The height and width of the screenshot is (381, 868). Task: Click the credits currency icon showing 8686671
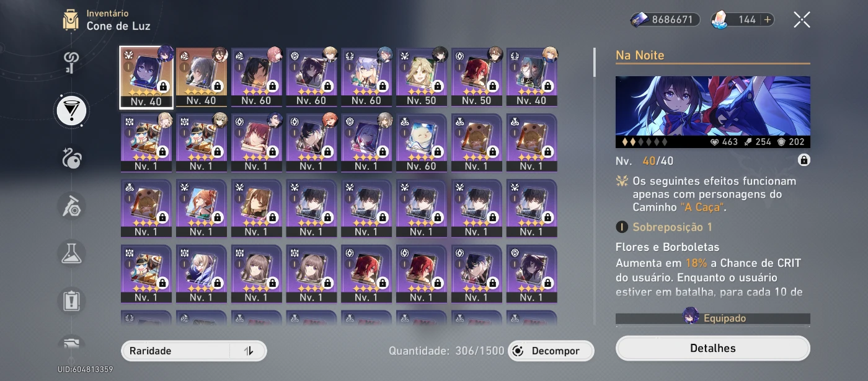tap(640, 20)
